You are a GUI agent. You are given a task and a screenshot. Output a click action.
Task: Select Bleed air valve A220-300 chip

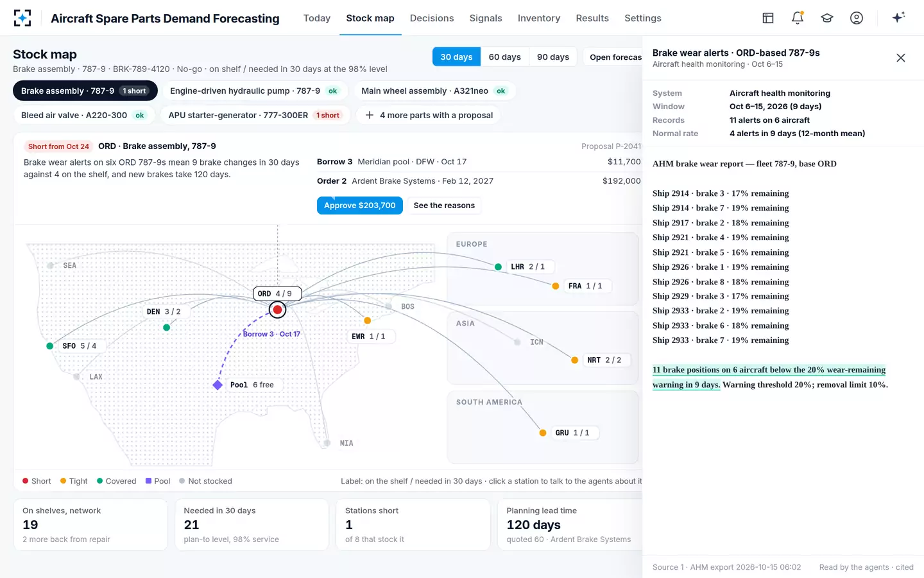click(83, 115)
